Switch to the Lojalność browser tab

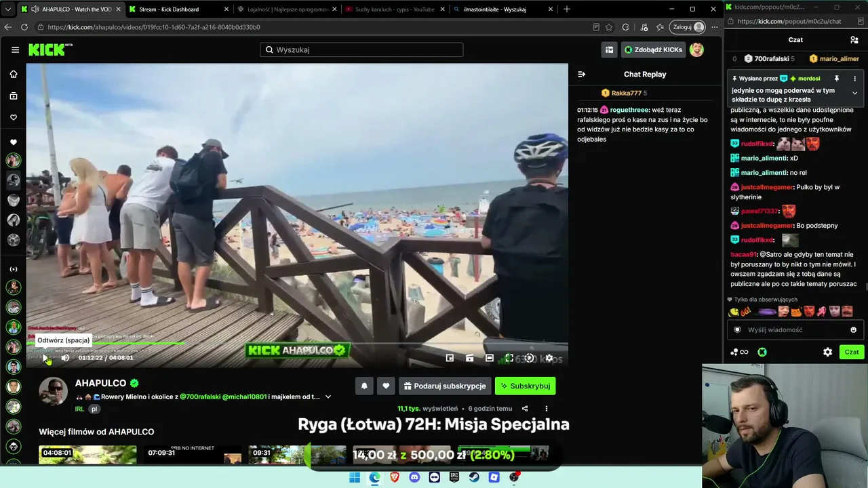(288, 9)
